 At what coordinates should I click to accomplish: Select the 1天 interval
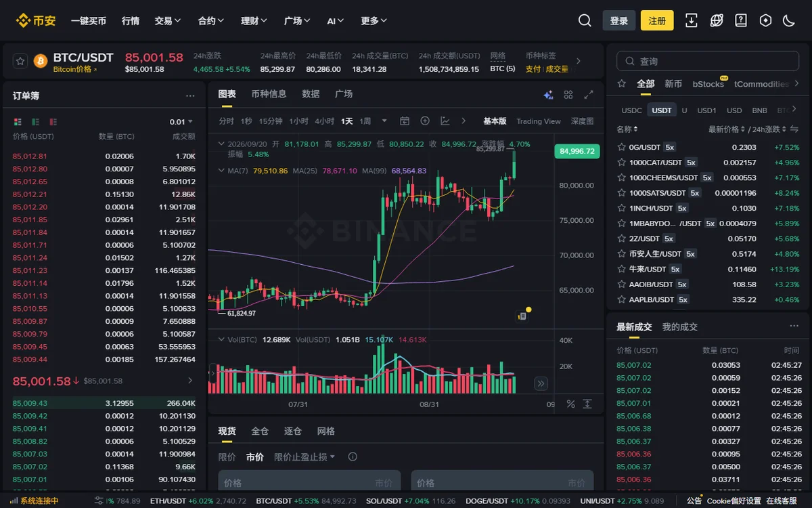point(347,121)
